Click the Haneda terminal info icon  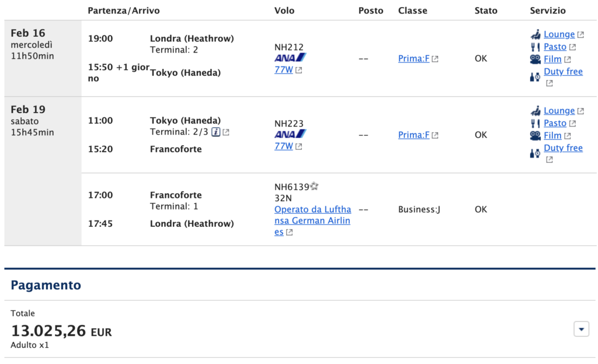click(x=216, y=132)
